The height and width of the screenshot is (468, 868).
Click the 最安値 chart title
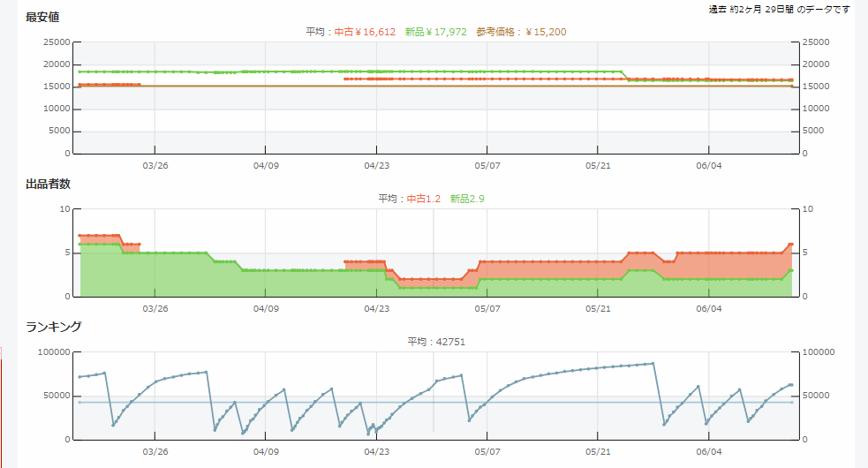(42, 18)
